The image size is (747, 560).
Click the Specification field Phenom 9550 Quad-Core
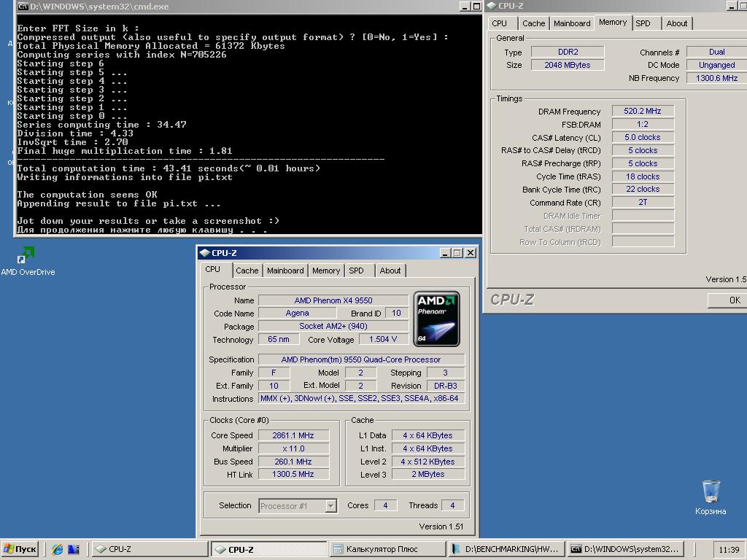pos(361,359)
